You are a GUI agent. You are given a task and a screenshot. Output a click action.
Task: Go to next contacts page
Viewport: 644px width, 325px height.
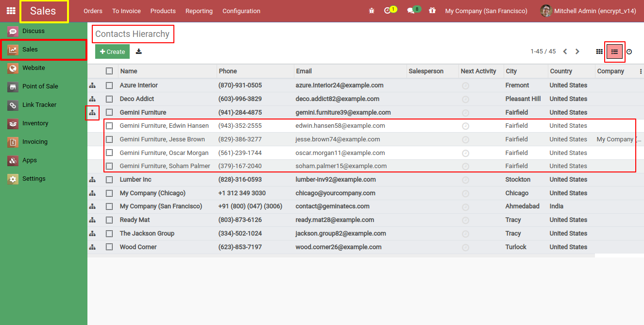tap(577, 51)
